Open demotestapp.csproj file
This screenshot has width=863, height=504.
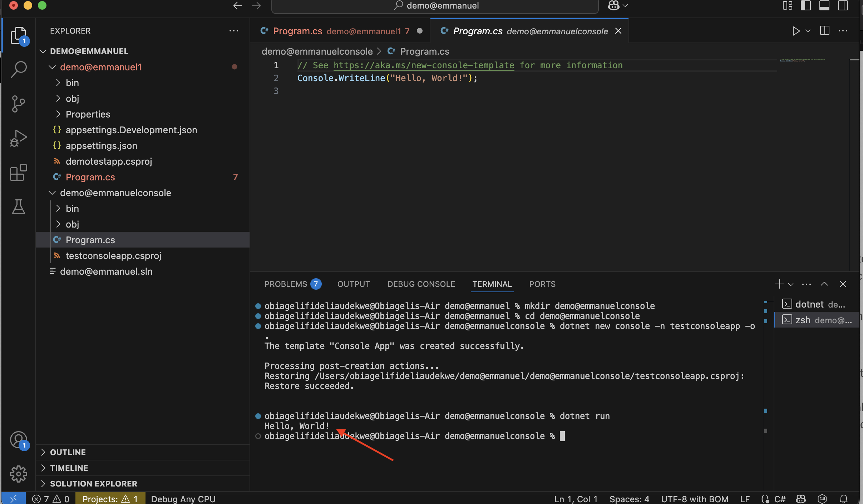click(109, 161)
